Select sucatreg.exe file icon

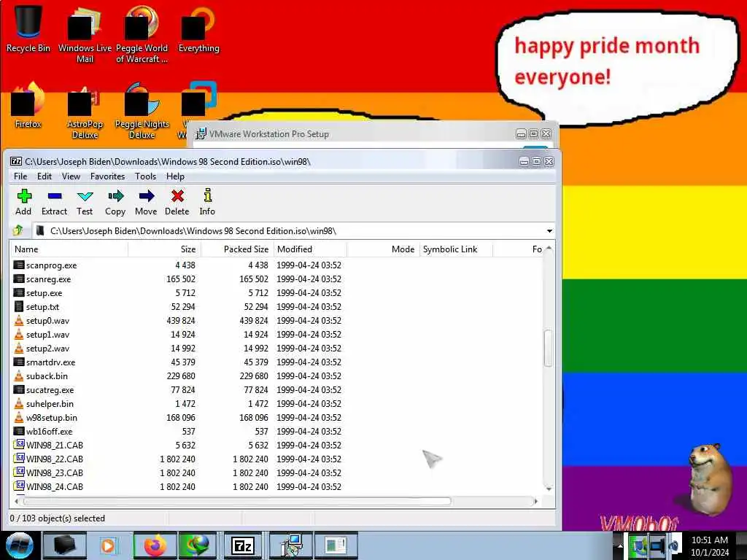19,389
